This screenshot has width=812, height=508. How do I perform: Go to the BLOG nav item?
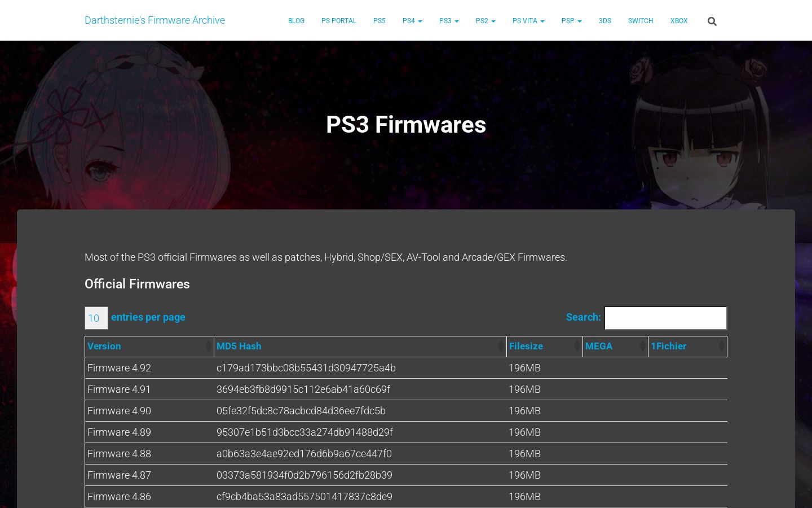(296, 21)
